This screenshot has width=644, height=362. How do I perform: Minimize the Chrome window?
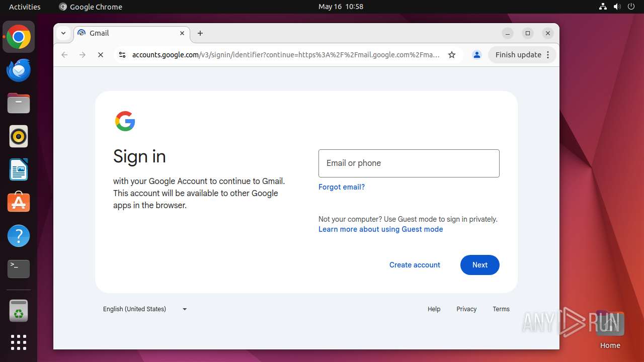[x=508, y=33]
